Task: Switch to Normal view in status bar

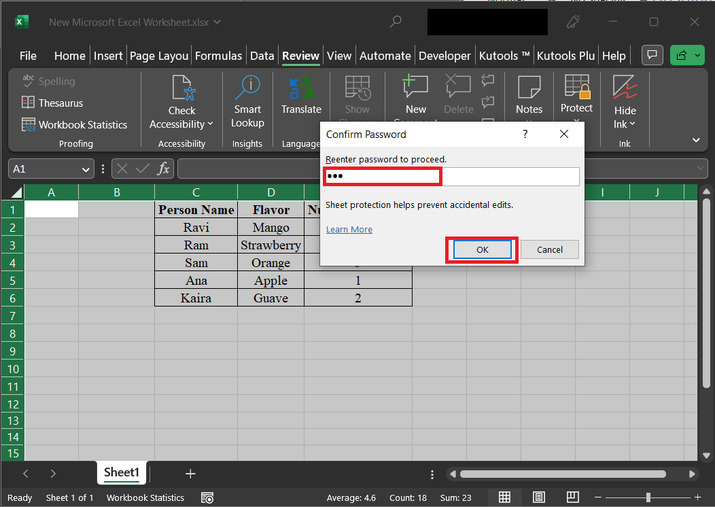Action: (505, 497)
